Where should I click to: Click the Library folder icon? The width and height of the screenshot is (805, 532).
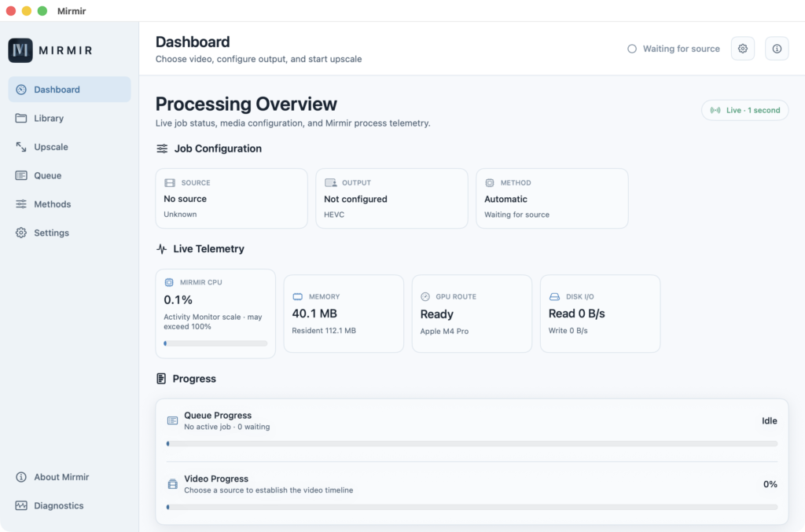[21, 118]
